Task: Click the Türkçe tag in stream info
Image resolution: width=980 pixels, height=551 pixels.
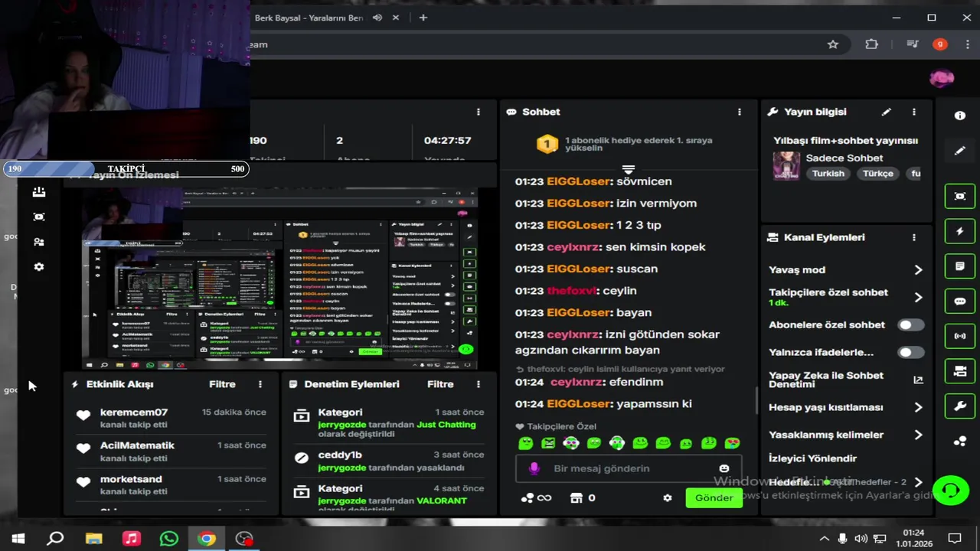Action: point(878,174)
